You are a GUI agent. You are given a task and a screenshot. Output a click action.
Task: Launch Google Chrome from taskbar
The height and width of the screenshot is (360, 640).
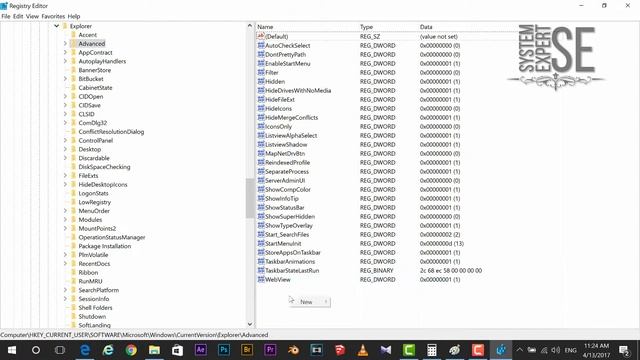pyautogui.click(x=131, y=350)
